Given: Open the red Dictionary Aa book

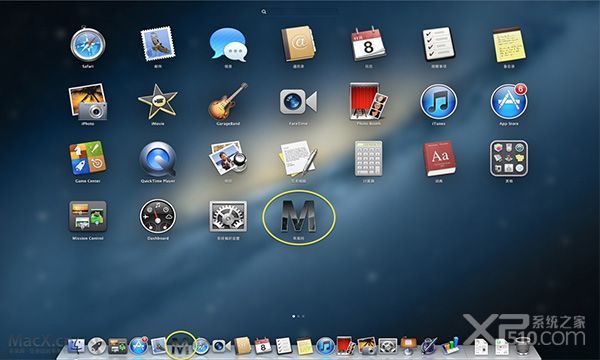Looking at the screenshot, I should coord(439,159).
